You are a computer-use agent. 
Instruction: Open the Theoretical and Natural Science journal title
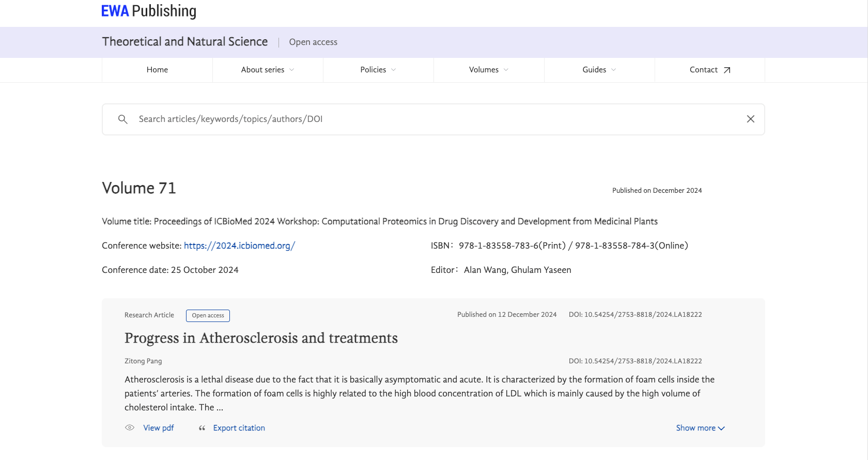(185, 42)
